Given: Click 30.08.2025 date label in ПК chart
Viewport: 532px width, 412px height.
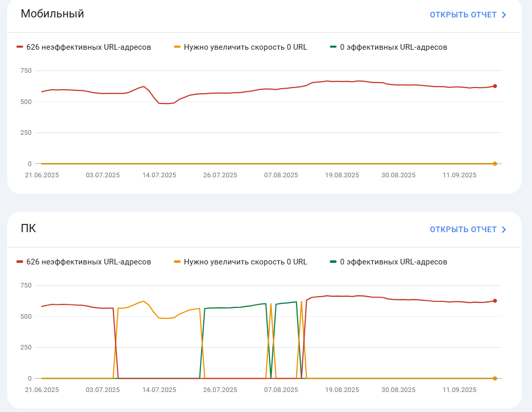Looking at the screenshot, I should pyautogui.click(x=398, y=390).
